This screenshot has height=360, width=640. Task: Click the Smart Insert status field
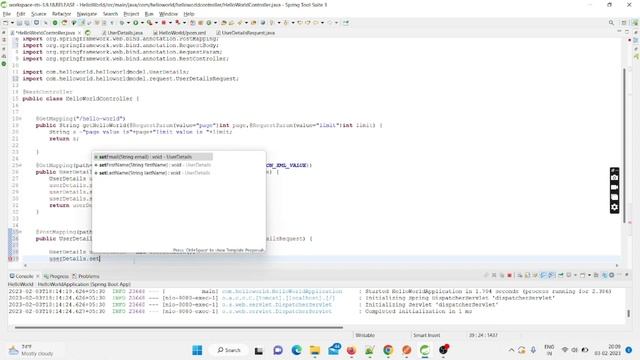427,335
